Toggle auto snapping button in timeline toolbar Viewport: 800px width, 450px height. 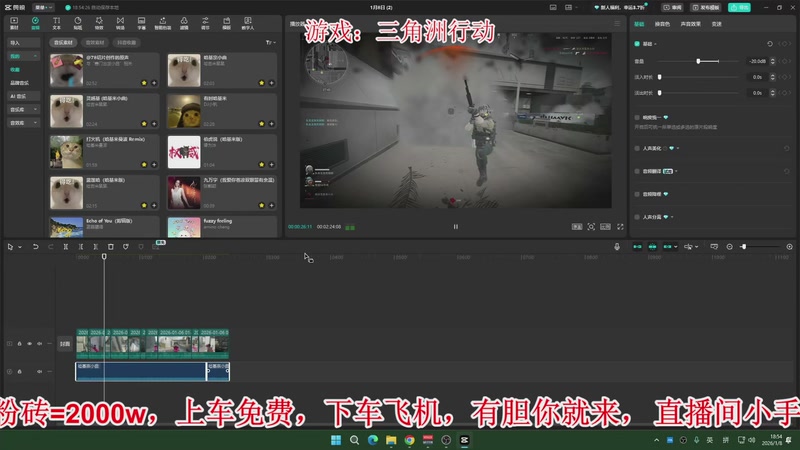pyautogui.click(x=653, y=246)
